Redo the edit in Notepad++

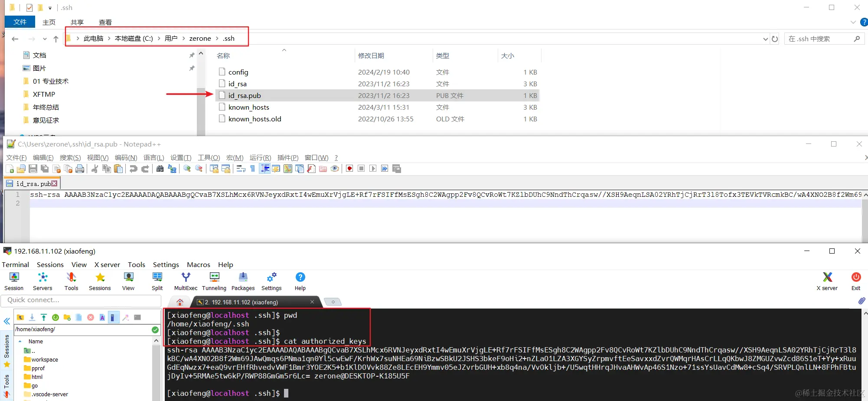point(145,169)
